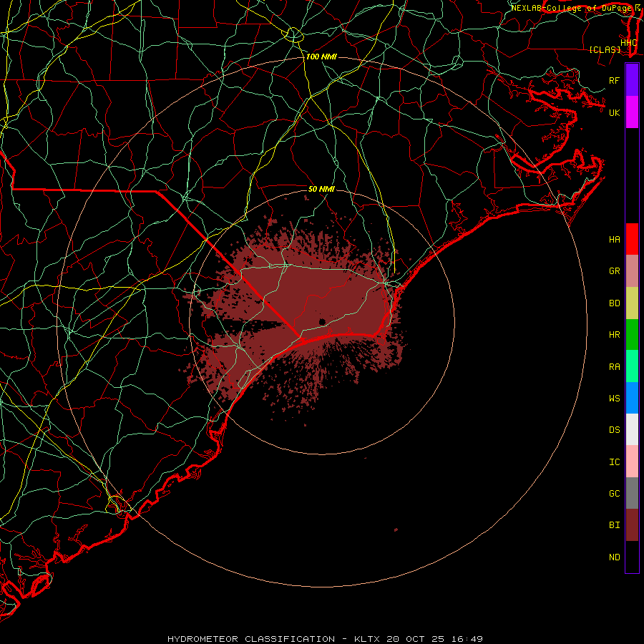Click the [CLAS] units label
Screen dimensions: 644x644
coord(605,50)
